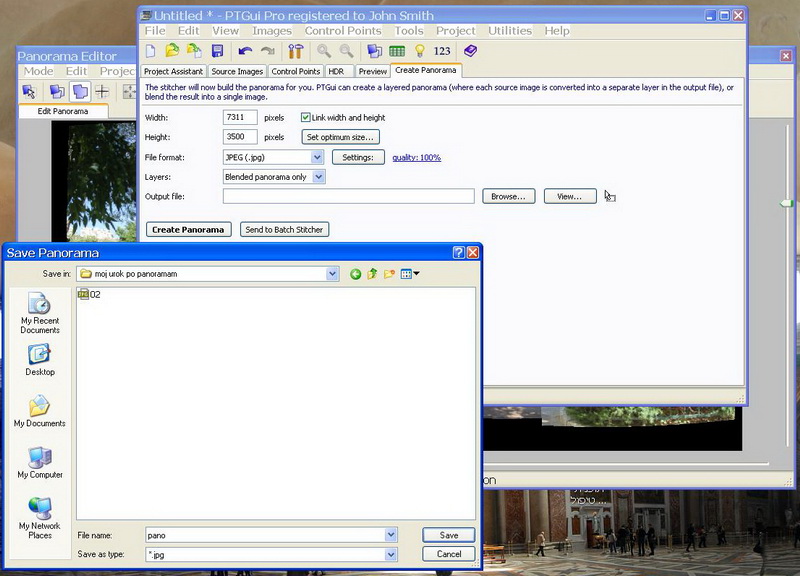Open the Mode menu in Panorama Editor

coord(38,71)
